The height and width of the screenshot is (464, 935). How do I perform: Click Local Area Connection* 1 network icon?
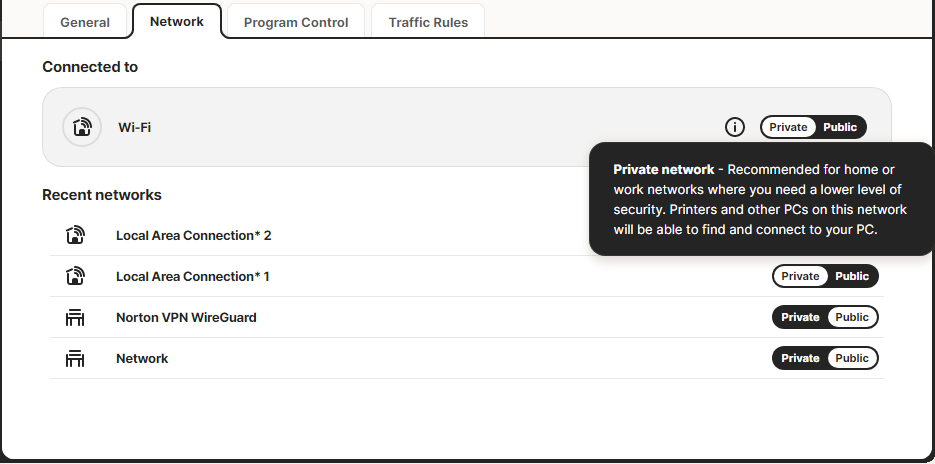(75, 276)
